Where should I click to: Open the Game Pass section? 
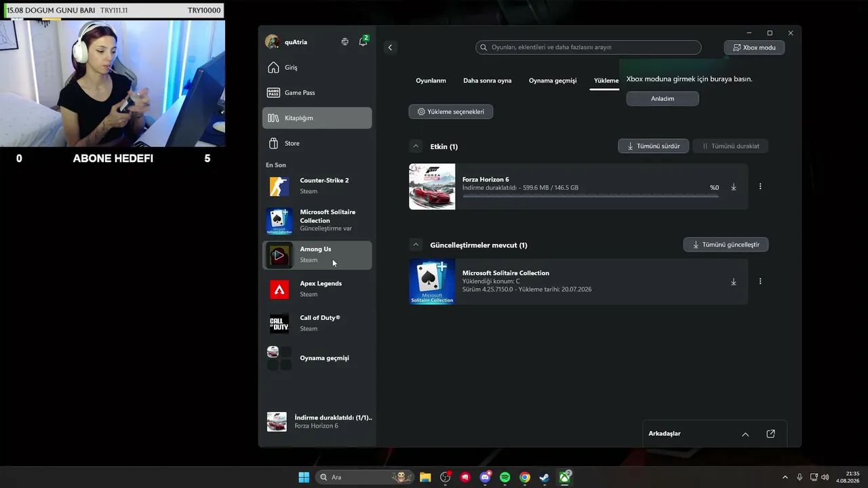click(317, 93)
